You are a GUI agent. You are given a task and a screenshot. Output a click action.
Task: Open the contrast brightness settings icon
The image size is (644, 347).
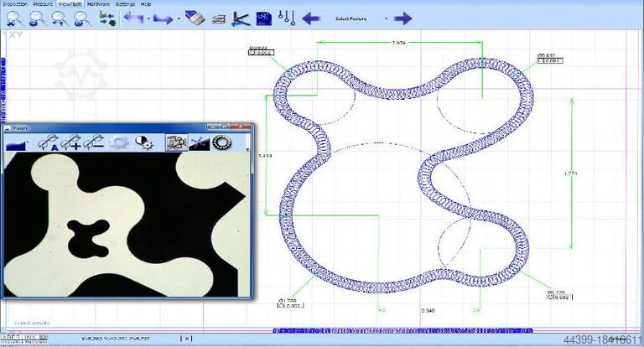(143, 142)
